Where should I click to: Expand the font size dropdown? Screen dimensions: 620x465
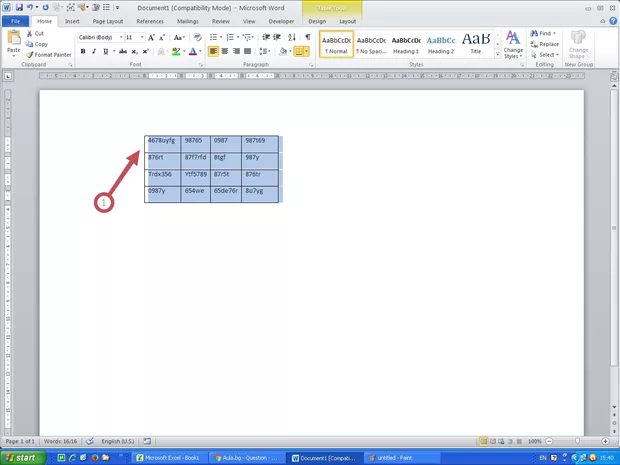pyautogui.click(x=138, y=37)
